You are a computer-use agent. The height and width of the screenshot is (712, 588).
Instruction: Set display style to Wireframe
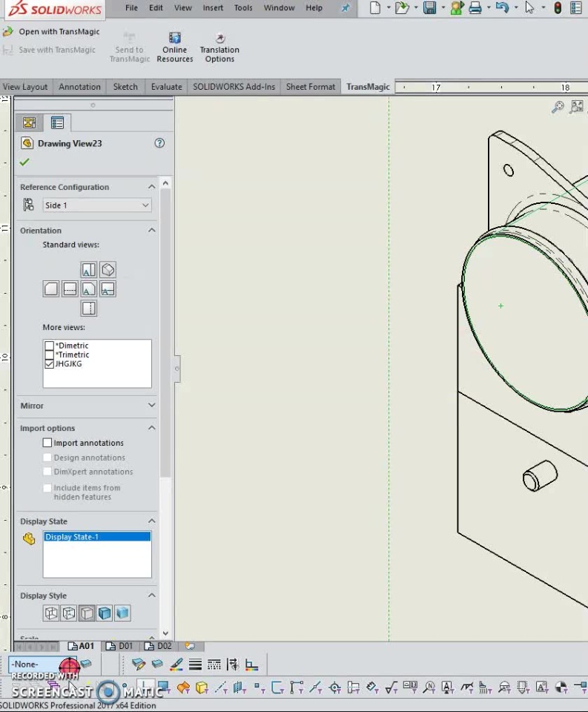point(51,613)
